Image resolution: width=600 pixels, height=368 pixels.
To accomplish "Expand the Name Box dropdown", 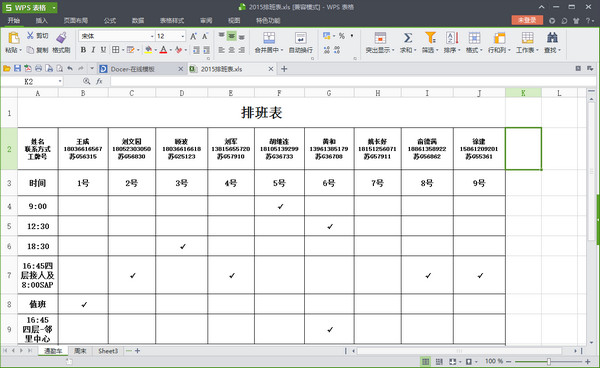I will tap(60, 81).
